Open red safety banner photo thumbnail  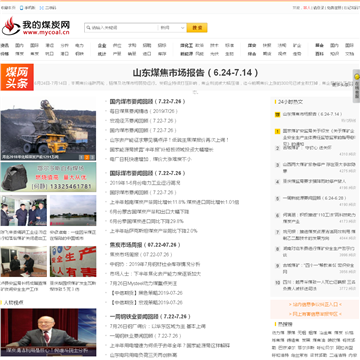coord(73,262)
